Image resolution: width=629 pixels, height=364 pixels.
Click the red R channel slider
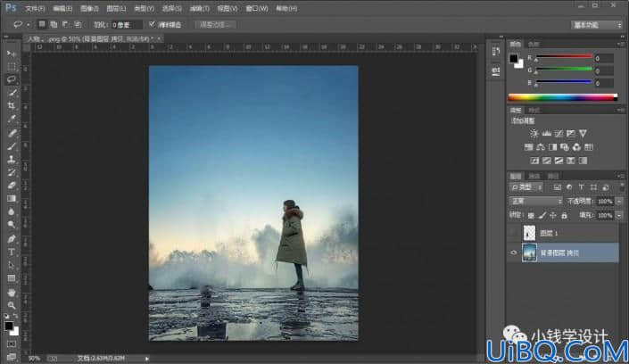tap(564, 56)
